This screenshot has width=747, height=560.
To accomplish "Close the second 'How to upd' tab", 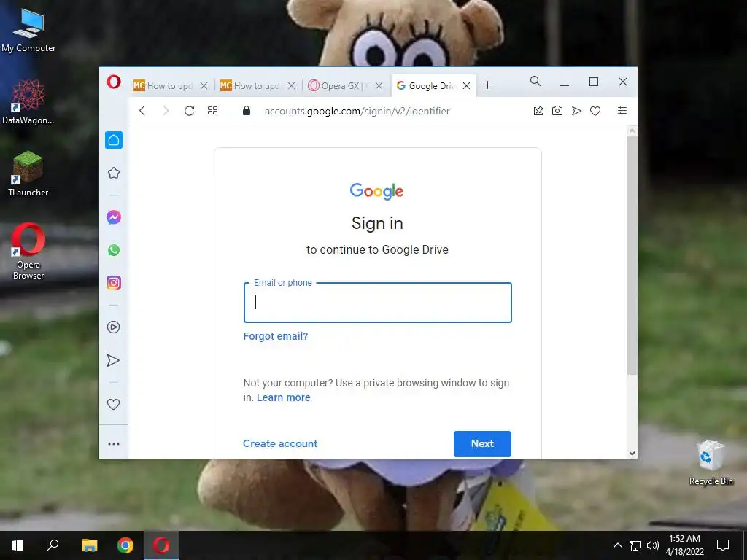I will (292, 86).
